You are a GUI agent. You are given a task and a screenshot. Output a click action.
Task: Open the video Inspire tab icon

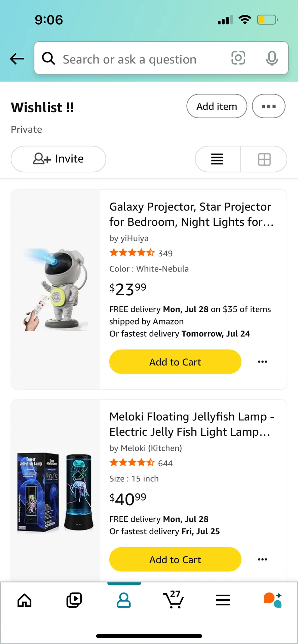[74, 600]
